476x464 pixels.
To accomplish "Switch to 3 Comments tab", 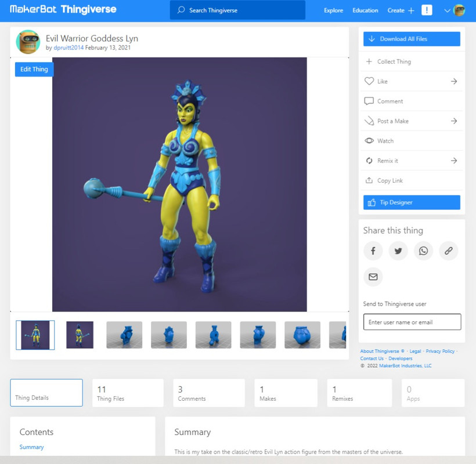I will click(209, 393).
